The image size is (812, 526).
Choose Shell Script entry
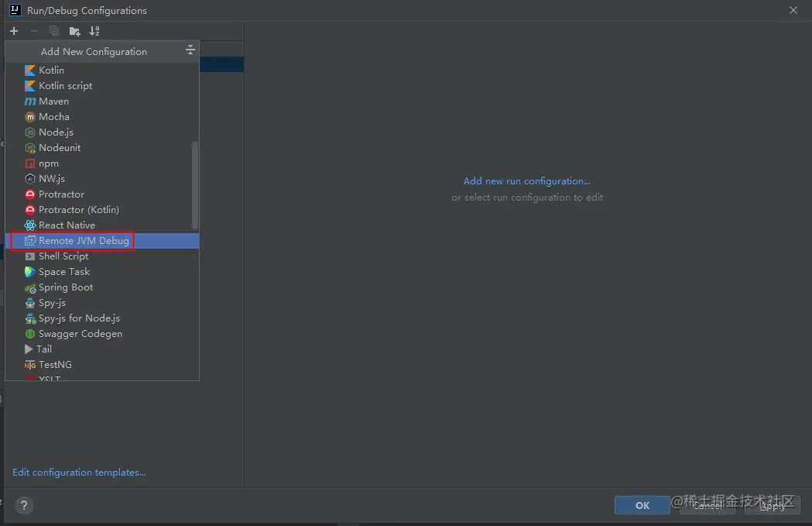[102, 256]
